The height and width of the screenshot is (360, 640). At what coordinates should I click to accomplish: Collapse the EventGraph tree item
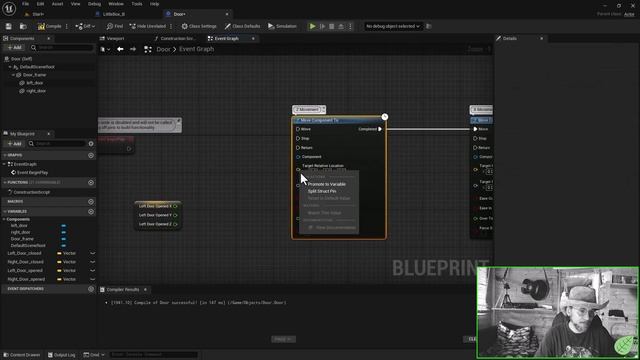4,164
